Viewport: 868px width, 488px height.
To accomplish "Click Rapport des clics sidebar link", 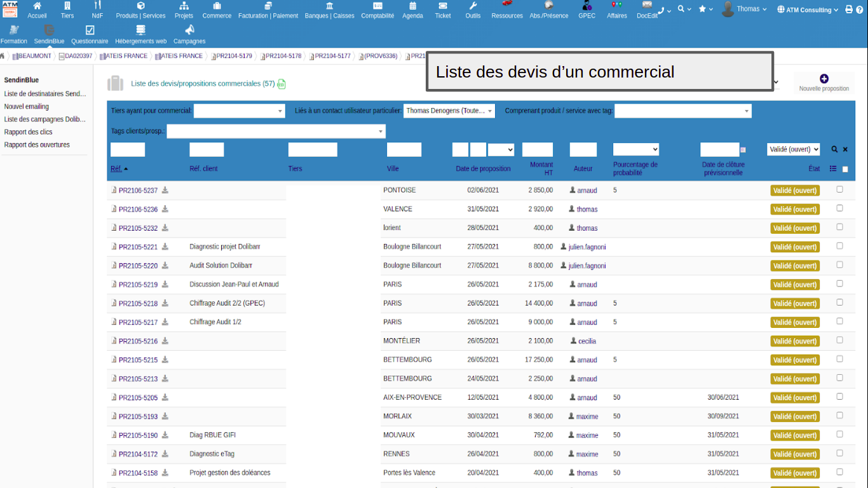I will (29, 132).
